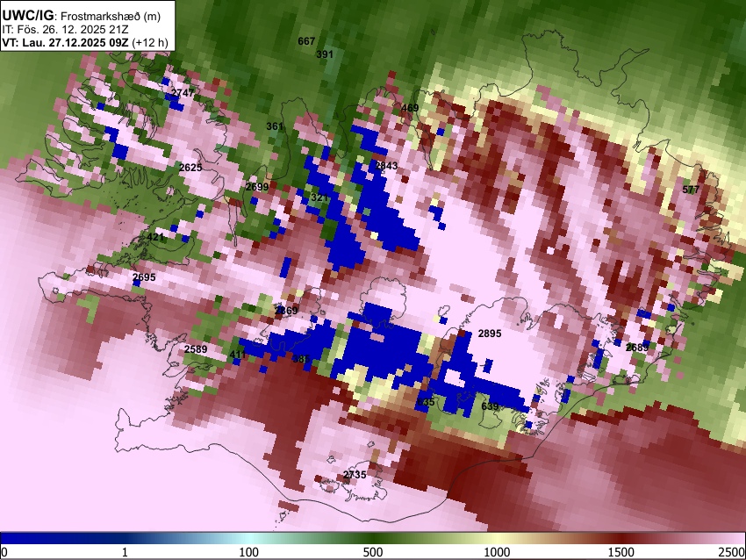The width and height of the screenshot is (746, 560).
Task: Click the 'VT: Lau. 27.12.2025 09Z' valid time
Action: [65, 42]
